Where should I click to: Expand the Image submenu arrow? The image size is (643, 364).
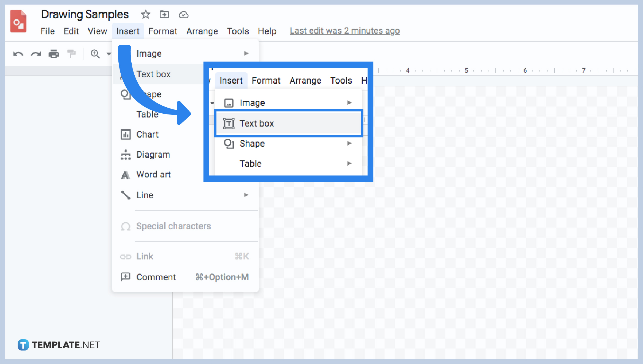pos(246,53)
